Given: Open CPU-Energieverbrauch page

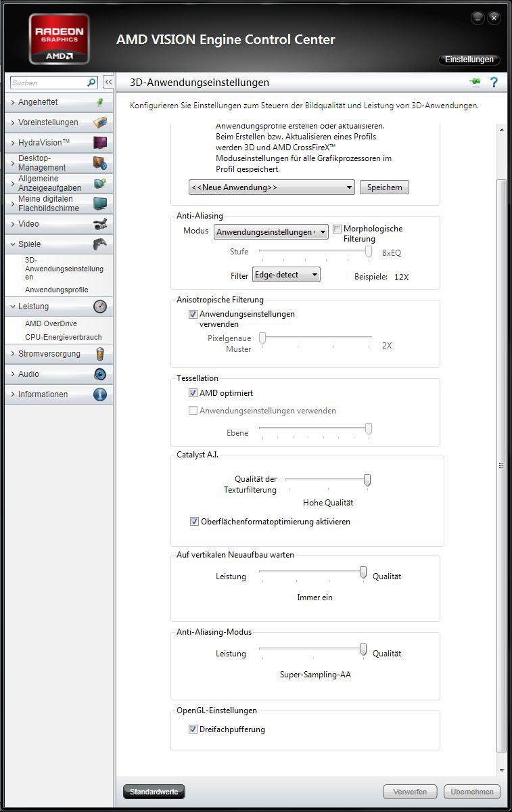Looking at the screenshot, I should [x=64, y=337].
